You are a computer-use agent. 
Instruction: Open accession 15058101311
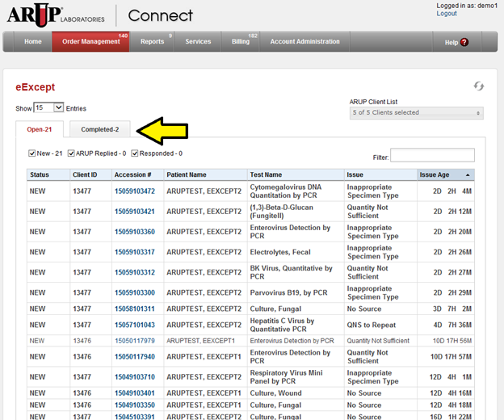point(135,309)
